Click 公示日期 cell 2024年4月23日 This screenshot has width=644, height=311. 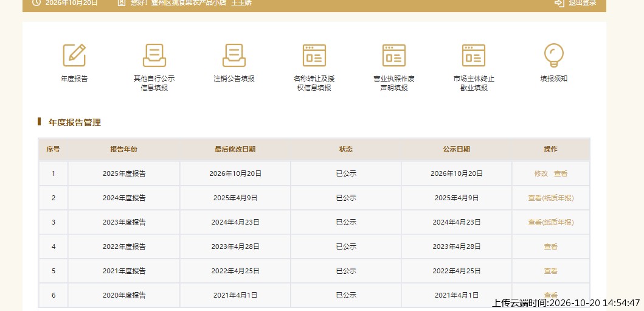point(456,222)
